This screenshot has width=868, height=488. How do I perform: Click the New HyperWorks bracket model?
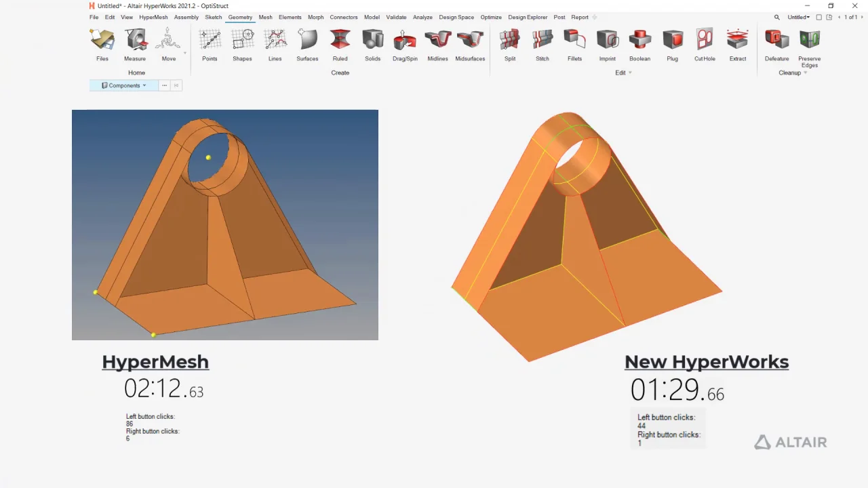(x=586, y=237)
